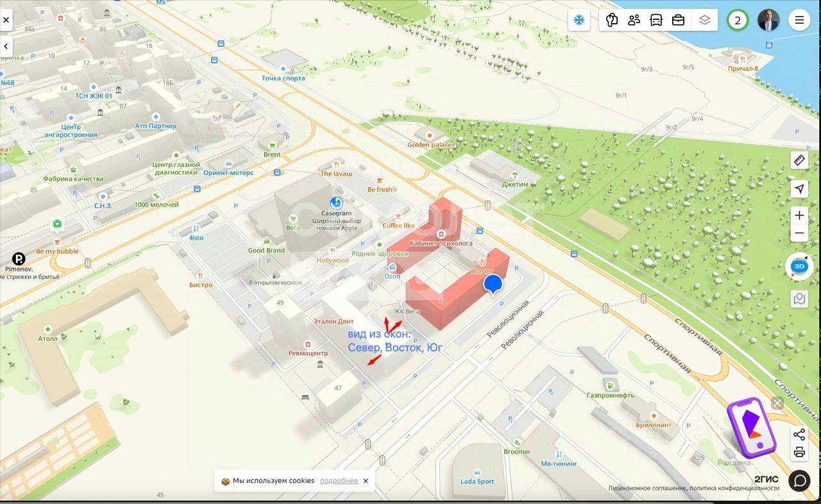Screen dimensions: 821x504
Task: Select the Klaster place icon
Action: tap(482, 263)
